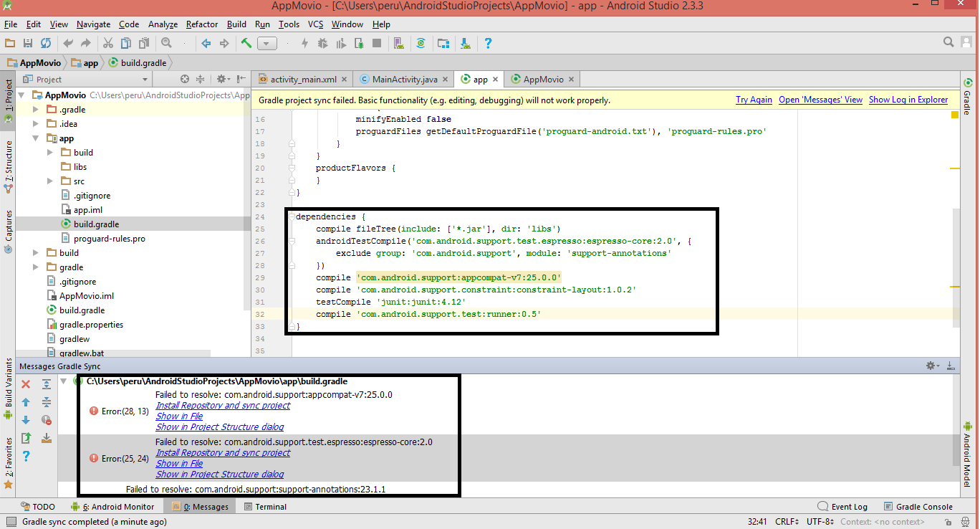Click Open 'Messages' View link
Viewport: 980px width, 529px height.
coord(820,100)
